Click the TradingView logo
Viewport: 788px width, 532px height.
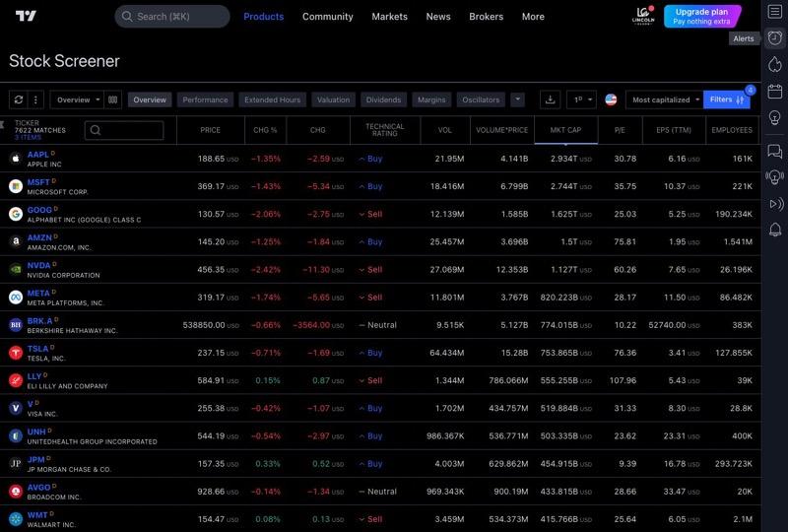(26, 16)
